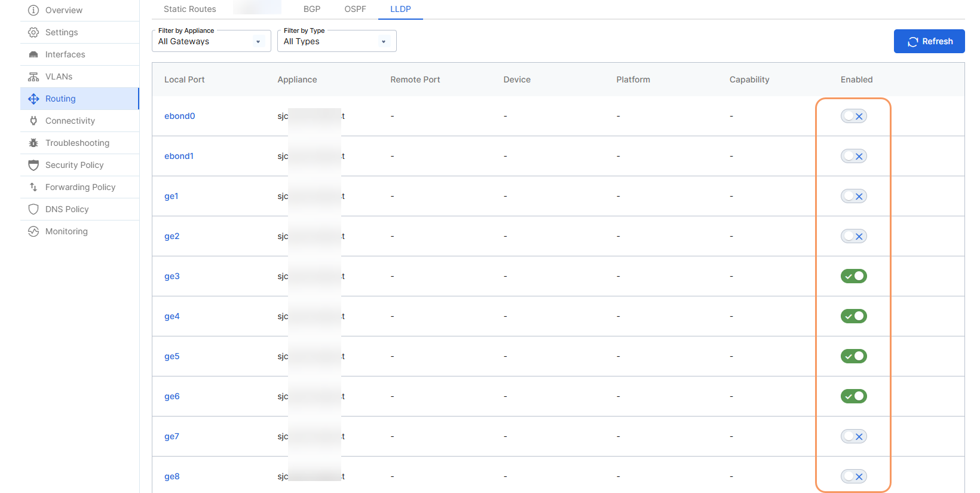Open DNS Policy section
This screenshot has width=980, height=493.
tap(79, 209)
